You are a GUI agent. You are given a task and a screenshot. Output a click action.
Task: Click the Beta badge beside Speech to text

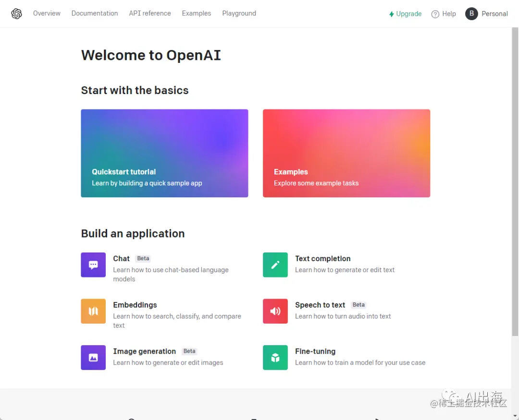tap(358, 305)
